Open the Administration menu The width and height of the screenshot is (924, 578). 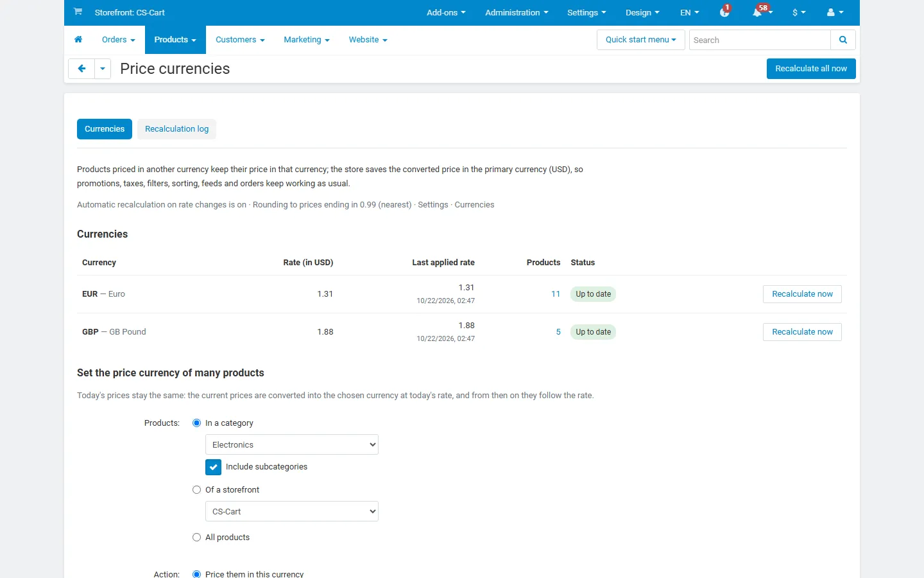tap(517, 12)
